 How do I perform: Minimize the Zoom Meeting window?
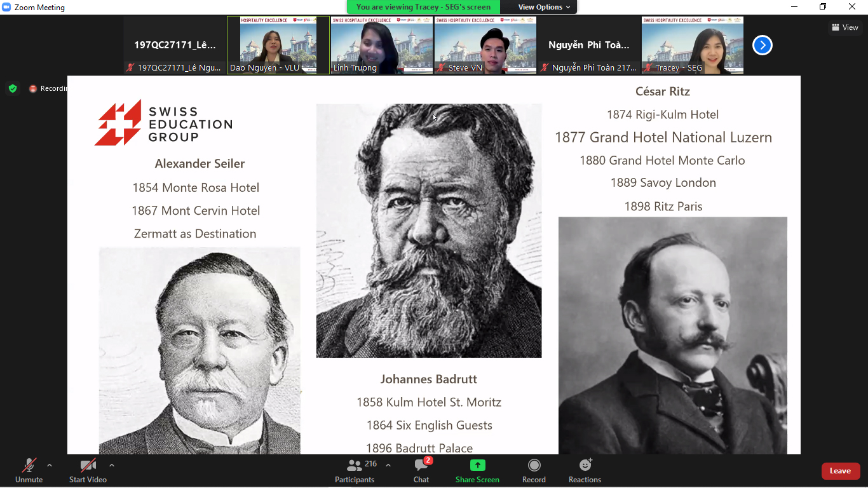pos(794,7)
